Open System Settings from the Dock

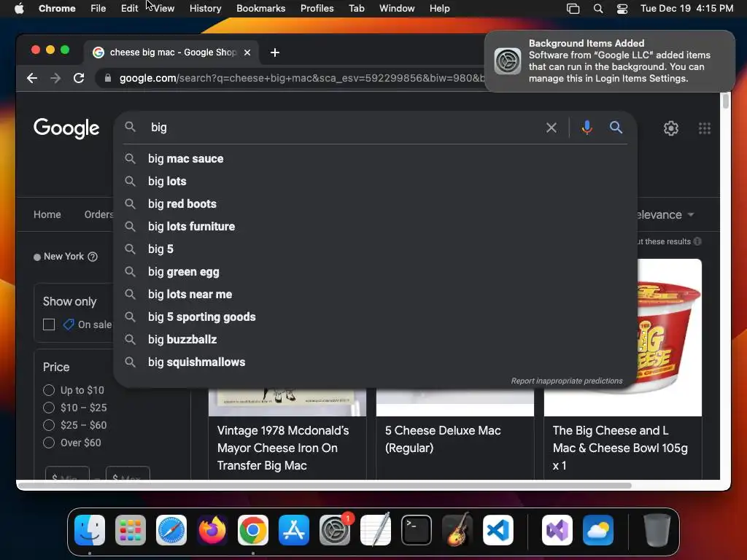click(x=335, y=530)
